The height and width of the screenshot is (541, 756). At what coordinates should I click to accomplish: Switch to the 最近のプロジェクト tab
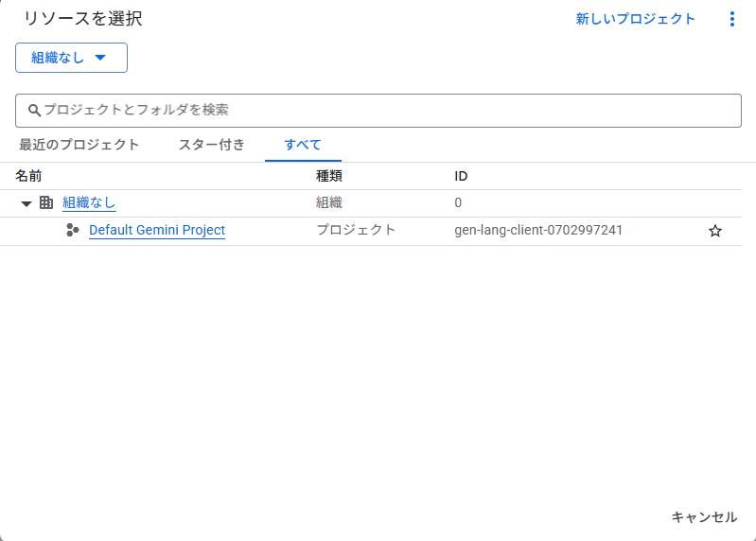pos(79,145)
